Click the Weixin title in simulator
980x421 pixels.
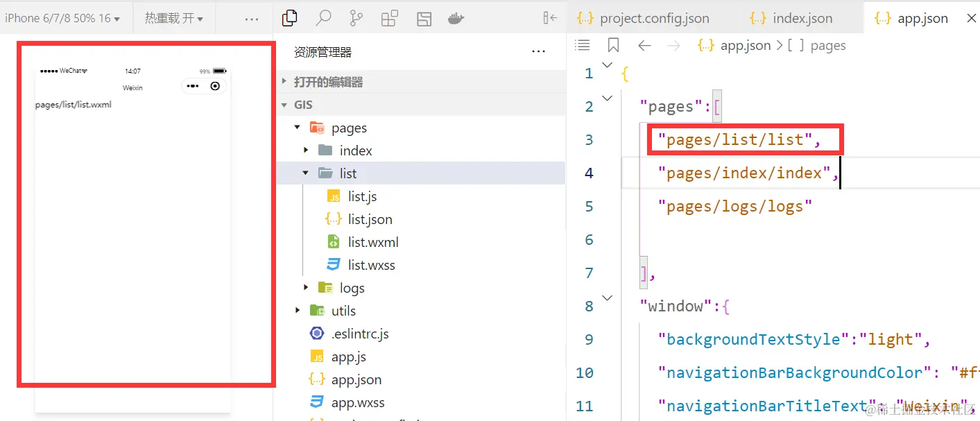click(x=132, y=88)
